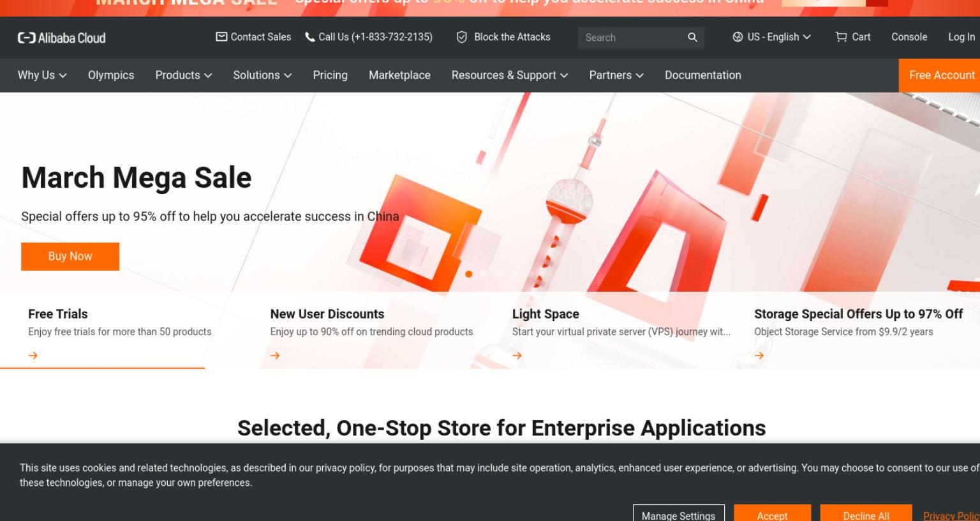Click the Cart link text

861,37
